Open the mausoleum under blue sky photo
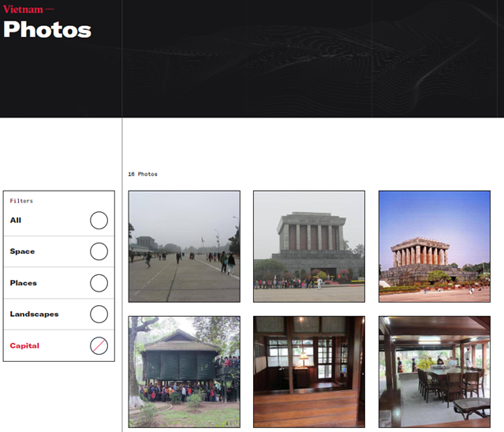The width and height of the screenshot is (504, 432). [x=435, y=247]
